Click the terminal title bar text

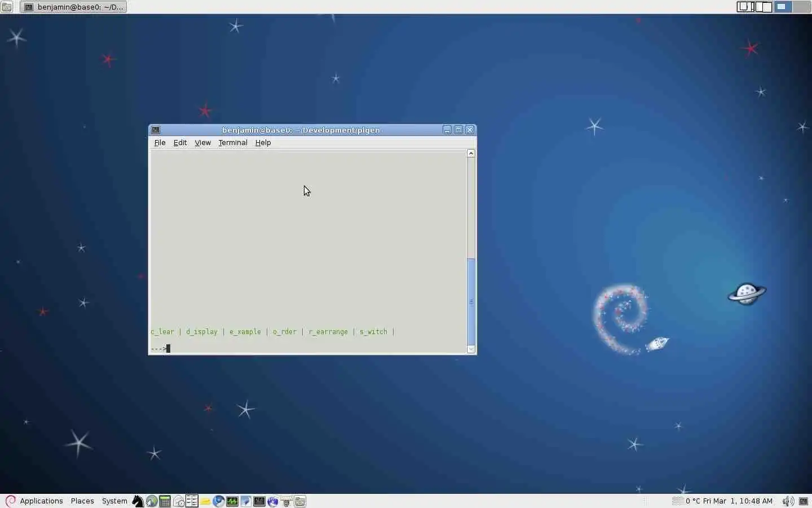(301, 130)
